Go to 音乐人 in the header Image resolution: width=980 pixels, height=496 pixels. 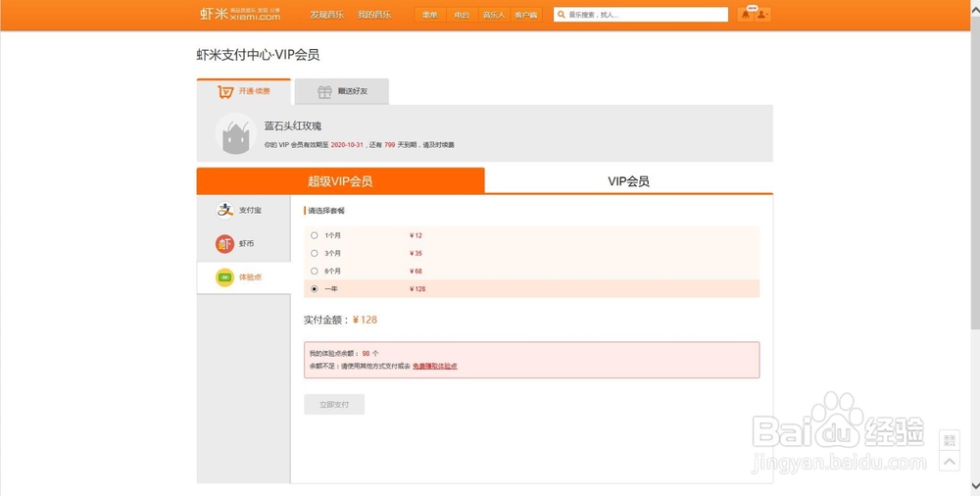(494, 15)
